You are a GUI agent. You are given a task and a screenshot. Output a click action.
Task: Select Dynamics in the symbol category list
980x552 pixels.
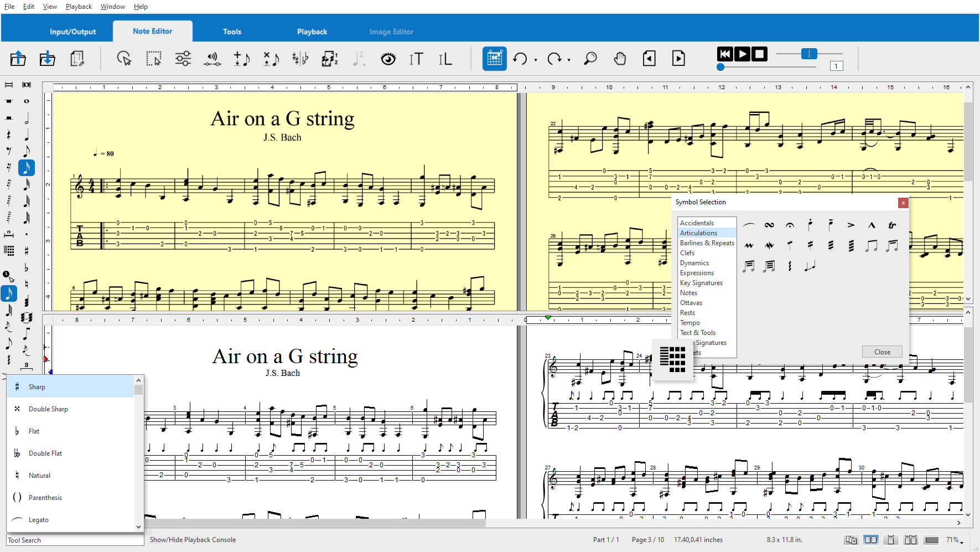click(x=707, y=263)
